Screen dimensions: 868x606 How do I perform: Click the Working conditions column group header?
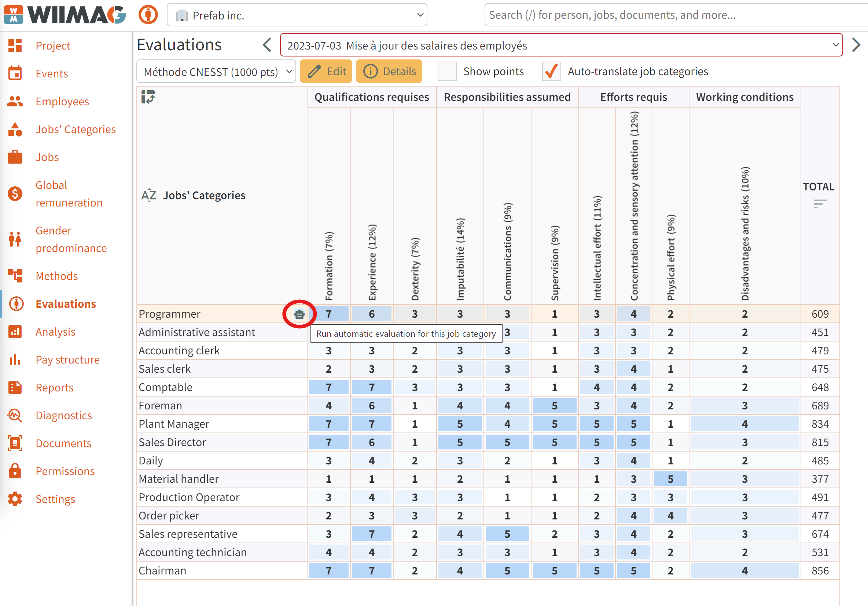pos(744,97)
